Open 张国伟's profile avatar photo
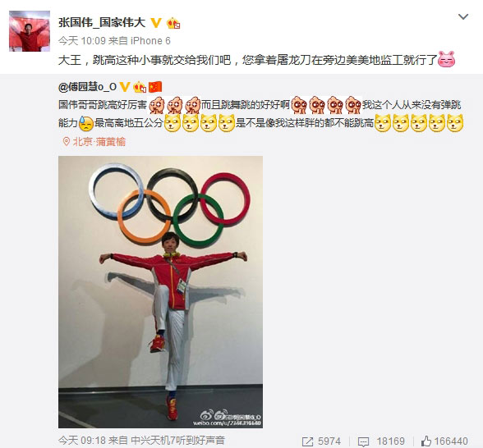 point(30,31)
